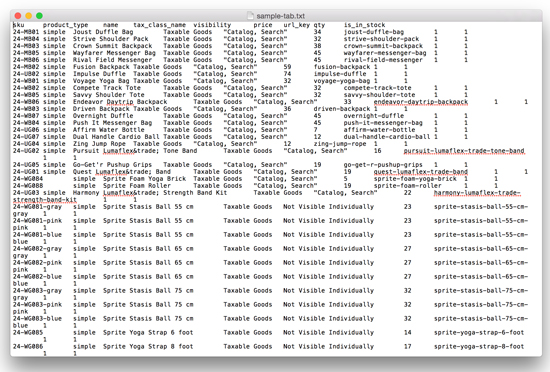Image resolution: width=550 pixels, height=372 pixels.
Task: Click the name 'Savvy Shoulder Tote'
Action: point(109,95)
